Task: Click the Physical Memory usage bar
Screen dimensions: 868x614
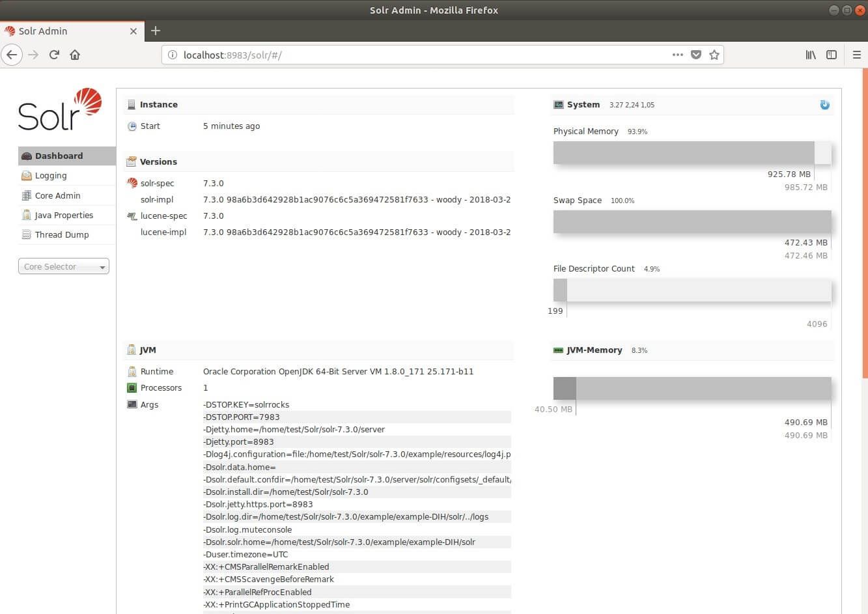Action: coord(692,153)
